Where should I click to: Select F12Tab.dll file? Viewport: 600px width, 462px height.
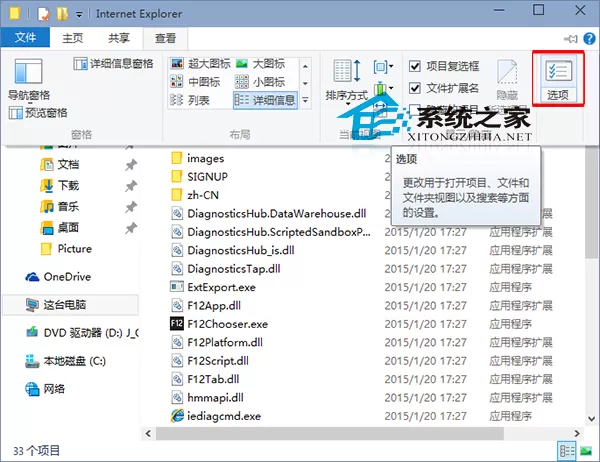click(205, 379)
